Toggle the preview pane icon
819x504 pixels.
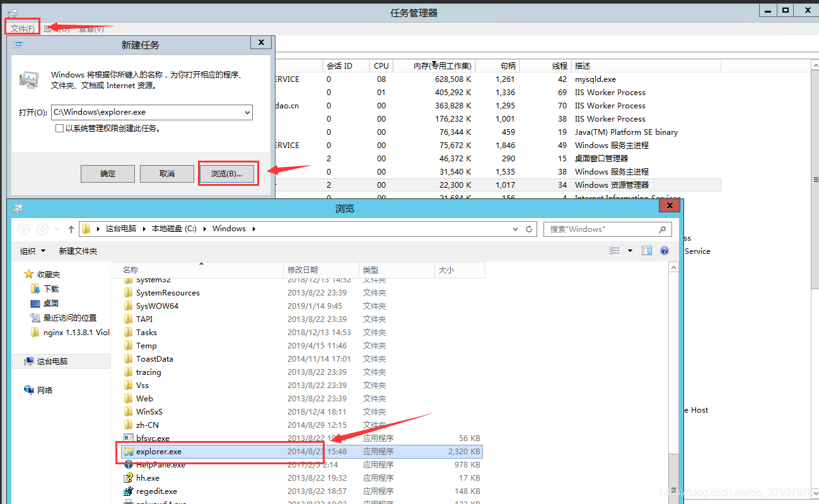647,251
